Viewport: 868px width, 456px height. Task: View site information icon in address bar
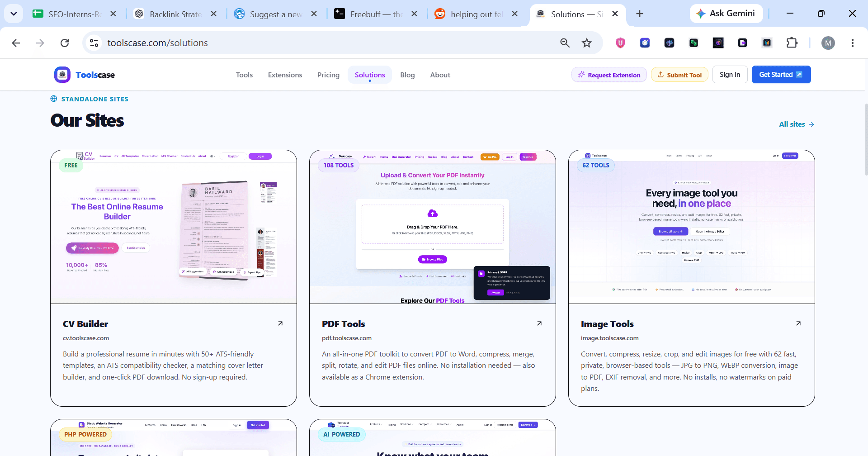pyautogui.click(x=94, y=43)
